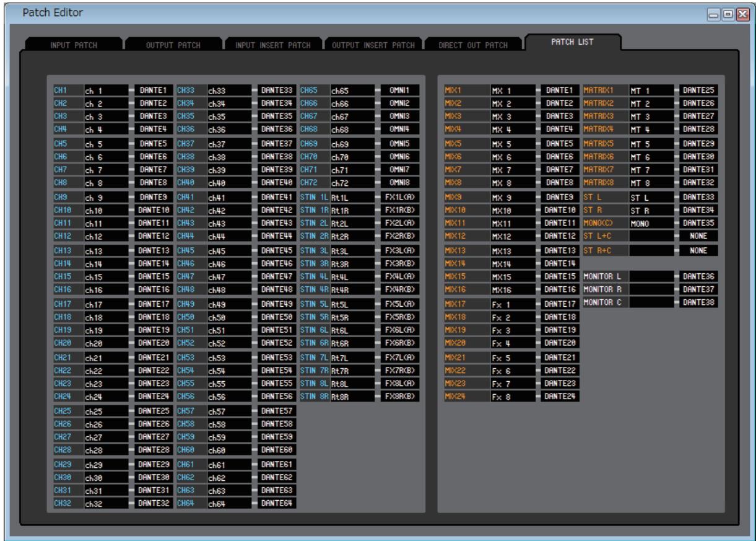Click the DANTE25 patch for MATRIX1
This screenshot has width=756, height=541.
tap(698, 90)
